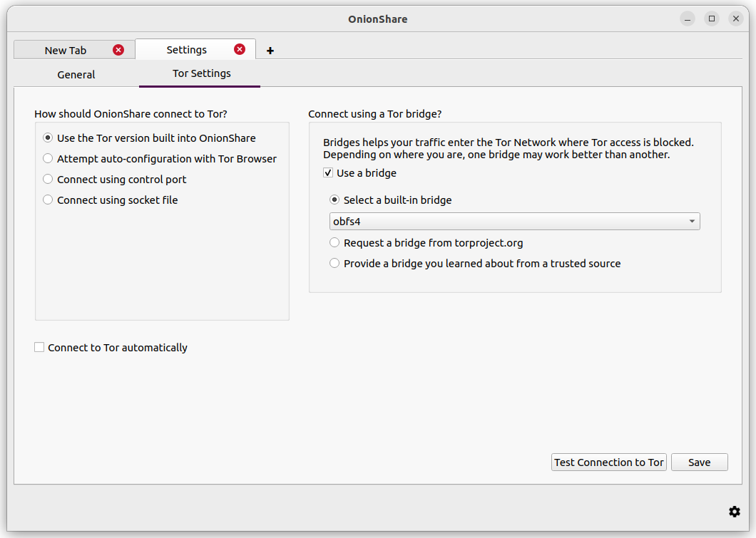The image size is (756, 538).
Task: Maximize the OnionShare window
Action: pos(712,19)
